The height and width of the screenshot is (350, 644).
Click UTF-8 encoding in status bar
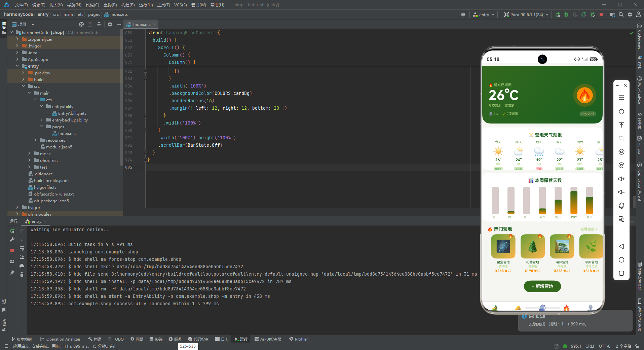click(604, 346)
